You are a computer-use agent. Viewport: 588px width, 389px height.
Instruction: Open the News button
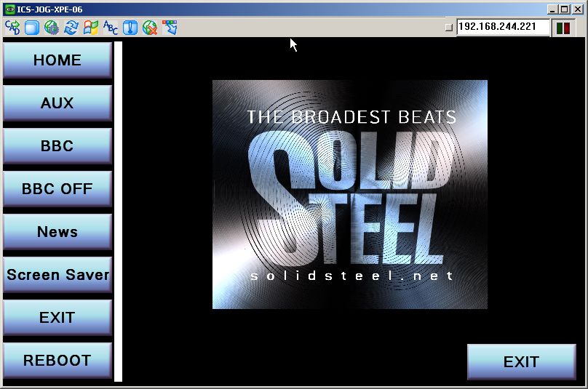[x=57, y=232]
